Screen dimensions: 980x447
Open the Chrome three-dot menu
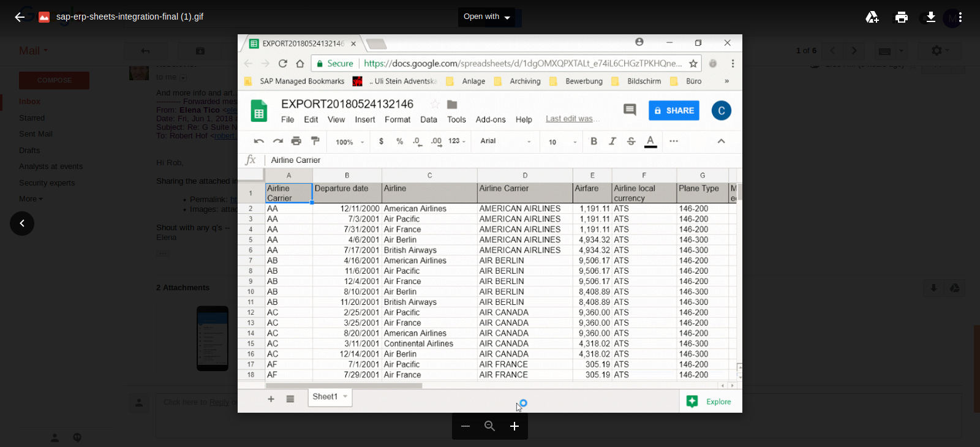click(x=733, y=64)
